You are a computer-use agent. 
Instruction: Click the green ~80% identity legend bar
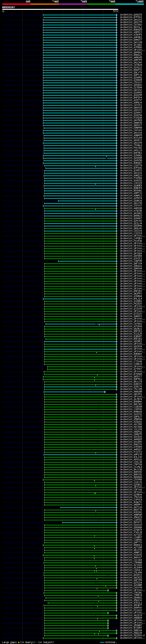tap(101, 4)
